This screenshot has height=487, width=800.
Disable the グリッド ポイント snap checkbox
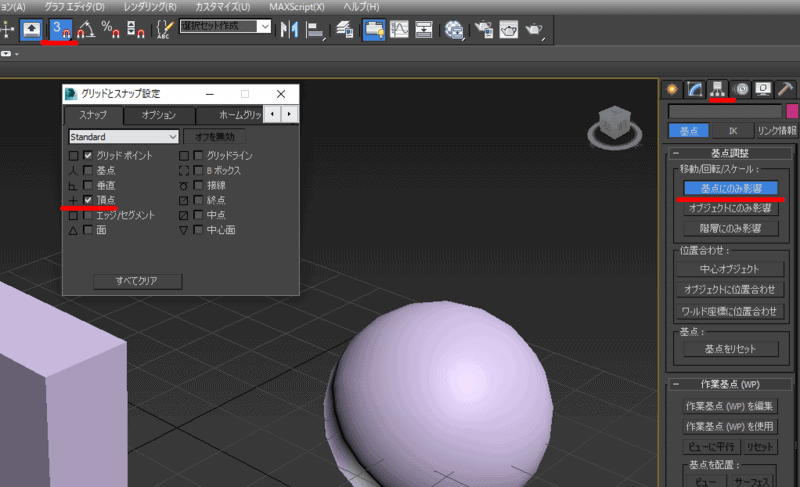(89, 156)
